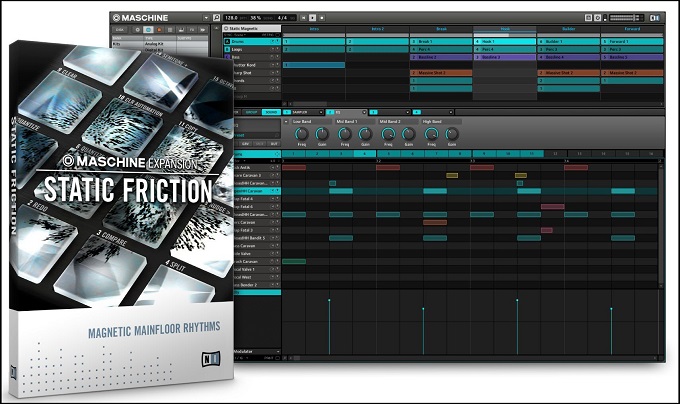This screenshot has width=680, height=404.
Task: Click the browser search magnifier icon
Action: 216,18
